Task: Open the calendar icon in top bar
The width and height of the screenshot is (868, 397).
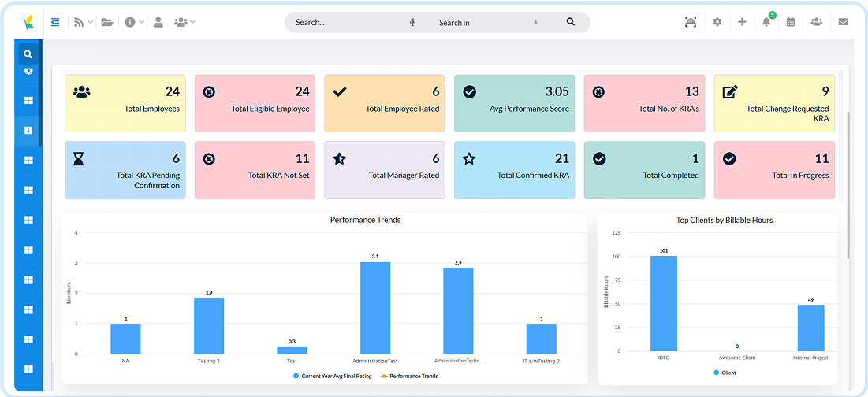Action: tap(791, 22)
